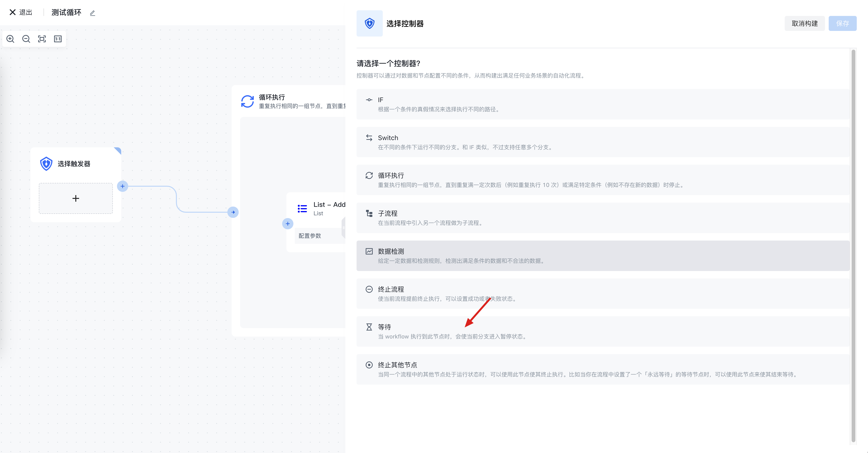Click the 取消构建 button

tap(804, 24)
